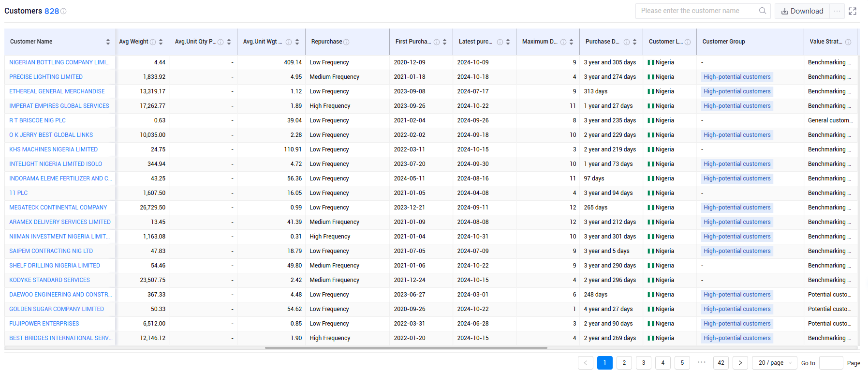Open ARAMEX DELIVERY SERVICES LIMITED link

click(x=60, y=222)
